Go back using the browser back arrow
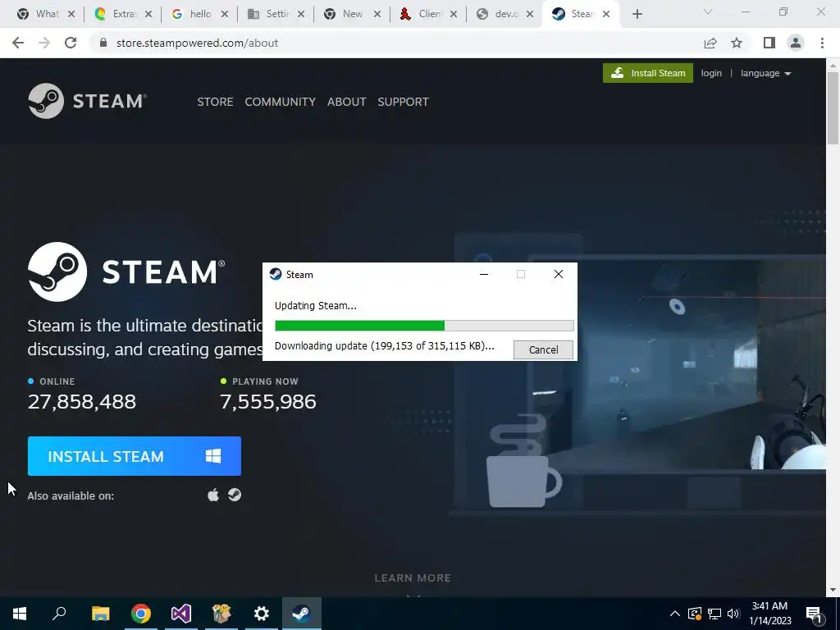This screenshot has height=630, width=840. (x=18, y=43)
